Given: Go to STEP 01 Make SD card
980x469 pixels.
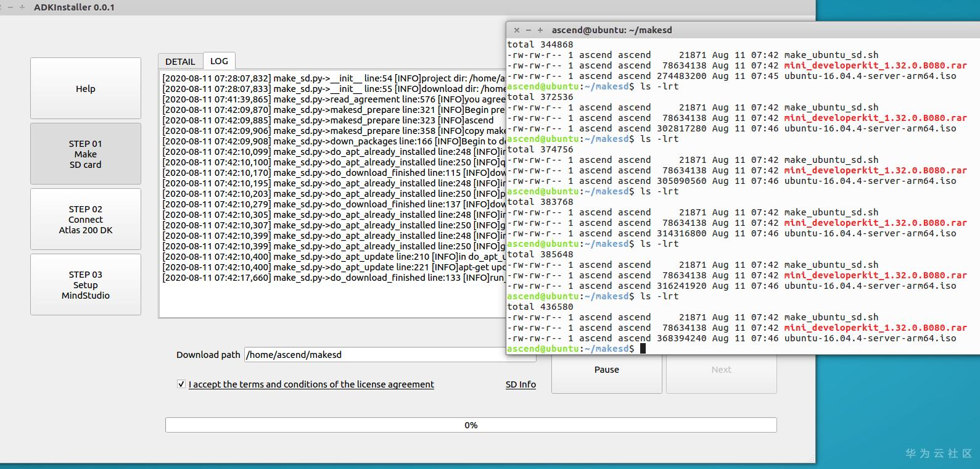Looking at the screenshot, I should pos(86,154).
